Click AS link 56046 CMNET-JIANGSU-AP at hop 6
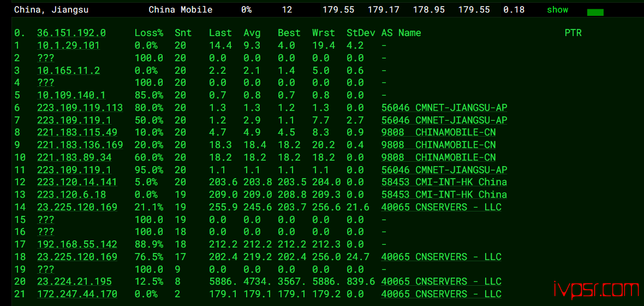The height and width of the screenshot is (306, 644). 444,108
